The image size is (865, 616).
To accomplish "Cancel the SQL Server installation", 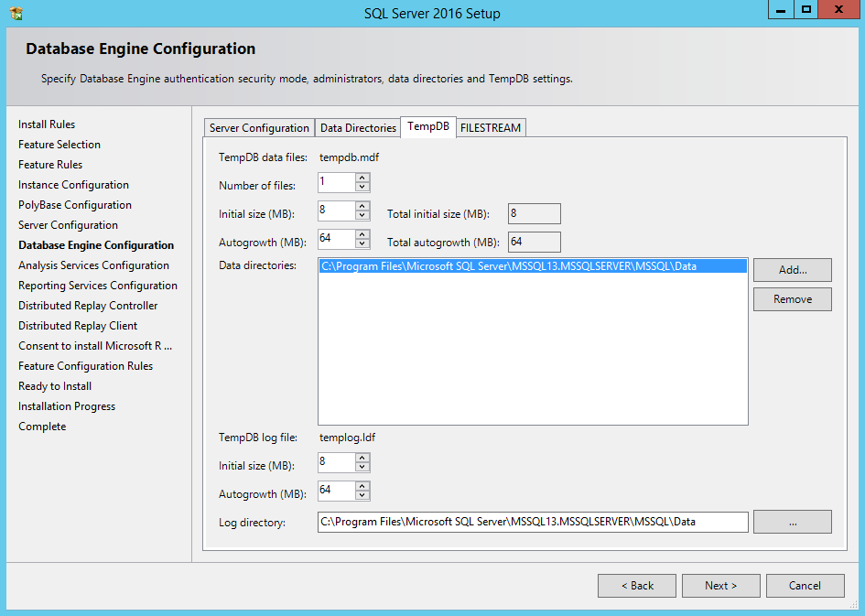I will click(805, 585).
